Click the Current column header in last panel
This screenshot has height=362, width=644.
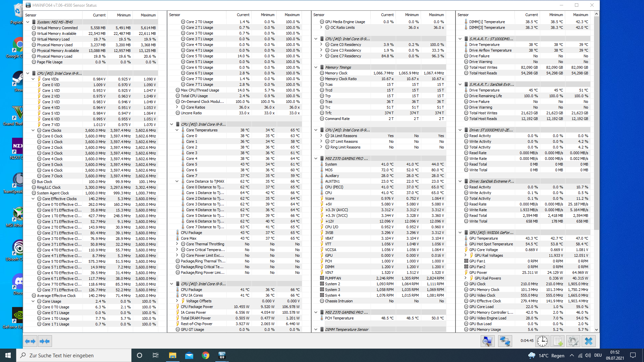(531, 15)
